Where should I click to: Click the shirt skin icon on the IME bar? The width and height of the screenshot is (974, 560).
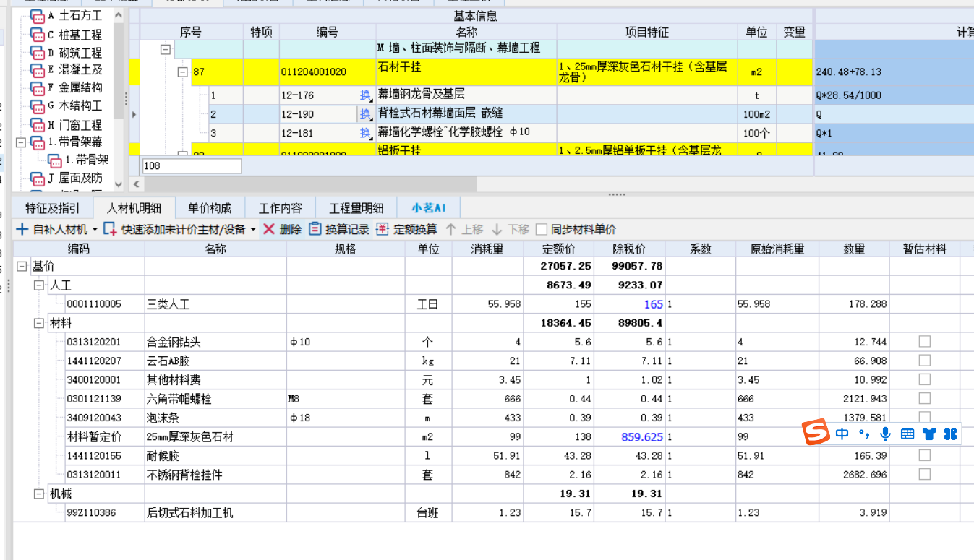click(x=929, y=434)
